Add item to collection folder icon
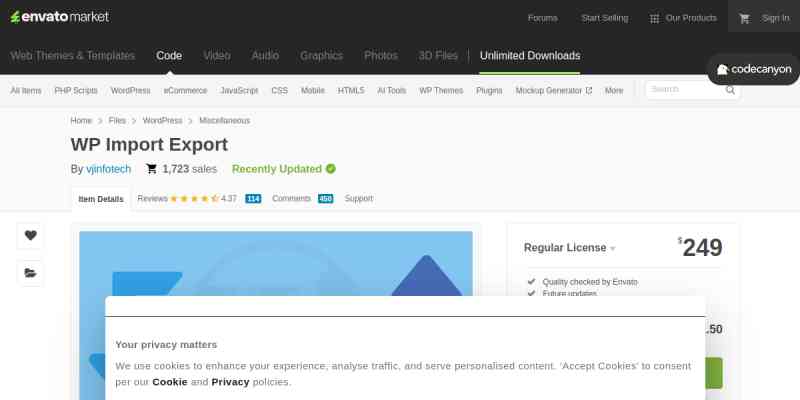800x400 pixels. [31, 273]
